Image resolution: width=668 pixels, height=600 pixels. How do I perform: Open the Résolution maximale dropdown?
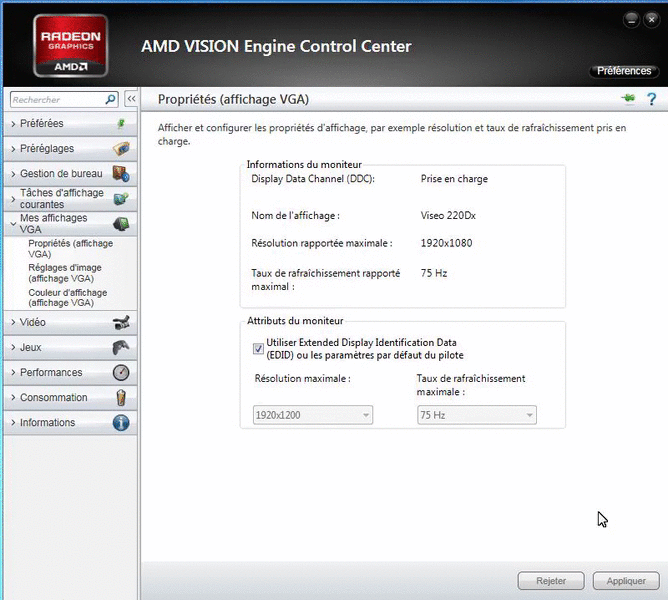[x=313, y=415]
